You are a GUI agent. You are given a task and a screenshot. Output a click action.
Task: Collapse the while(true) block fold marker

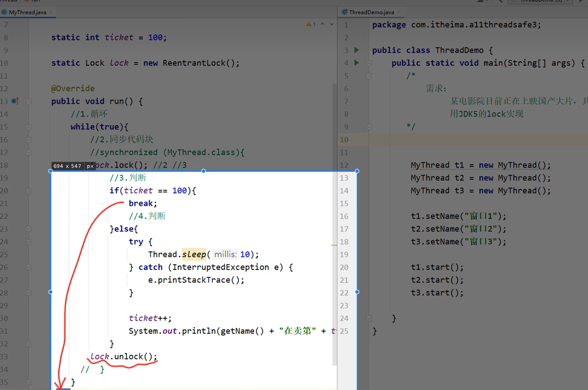pos(28,127)
